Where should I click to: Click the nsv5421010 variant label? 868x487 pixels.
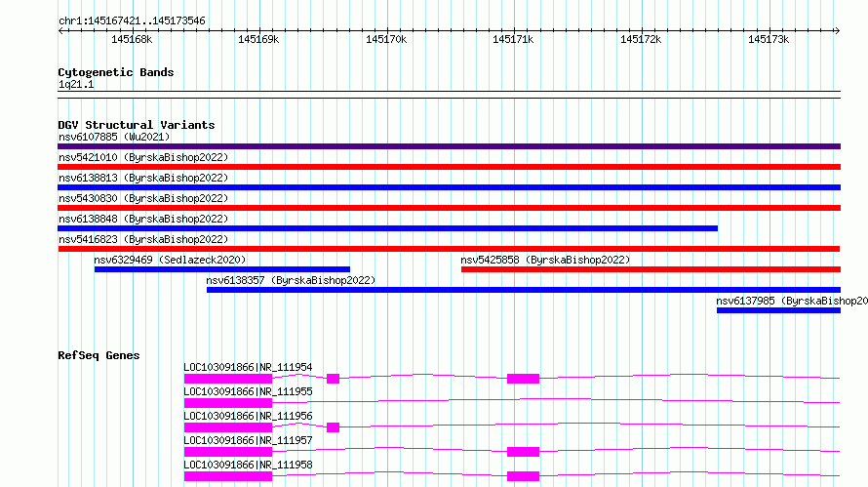coord(143,157)
